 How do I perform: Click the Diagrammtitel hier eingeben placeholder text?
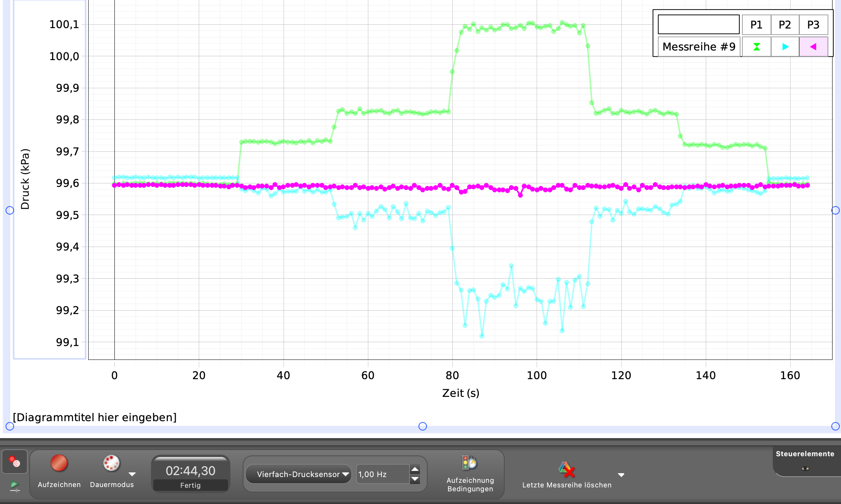pos(95,417)
